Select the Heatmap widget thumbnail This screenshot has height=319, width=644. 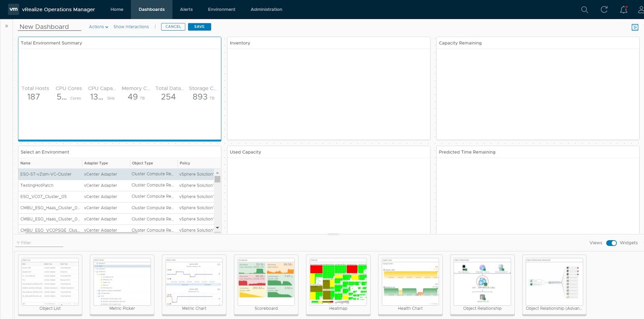(x=338, y=284)
